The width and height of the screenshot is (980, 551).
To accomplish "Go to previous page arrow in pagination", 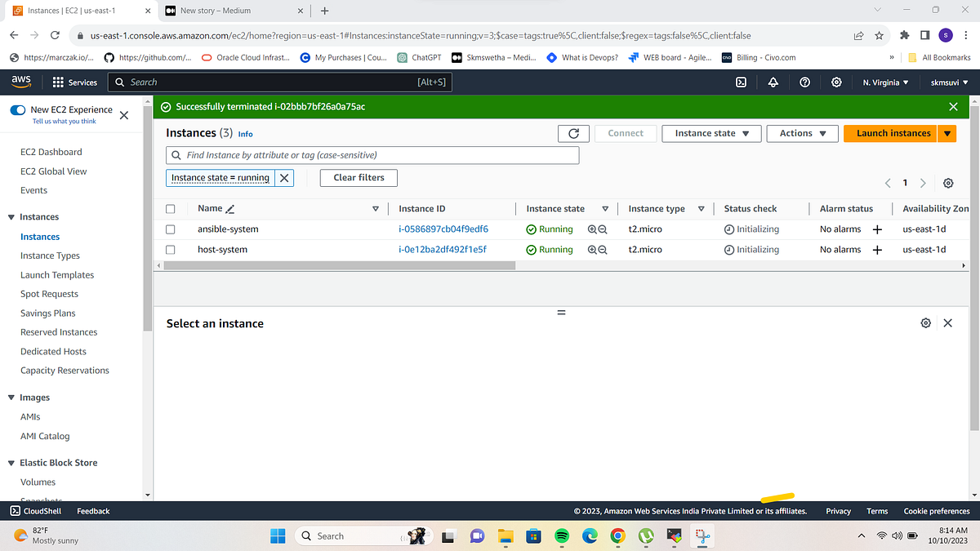I will click(x=889, y=183).
